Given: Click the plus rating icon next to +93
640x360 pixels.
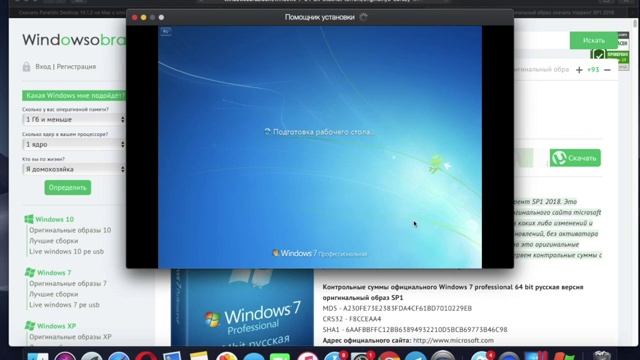Looking at the screenshot, I should (x=579, y=70).
